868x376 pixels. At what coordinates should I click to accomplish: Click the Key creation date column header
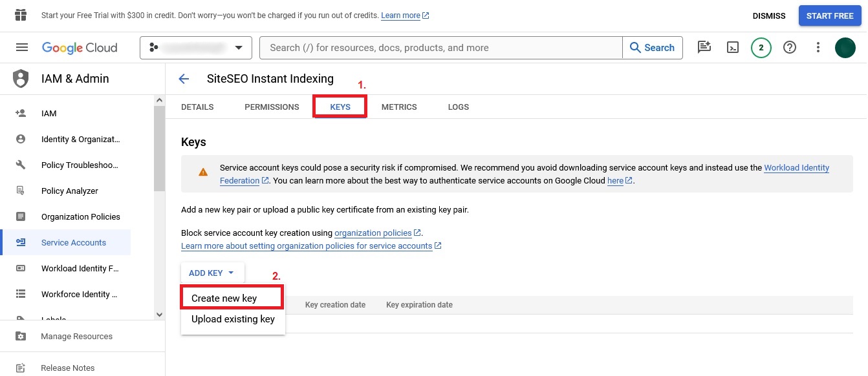coord(335,305)
